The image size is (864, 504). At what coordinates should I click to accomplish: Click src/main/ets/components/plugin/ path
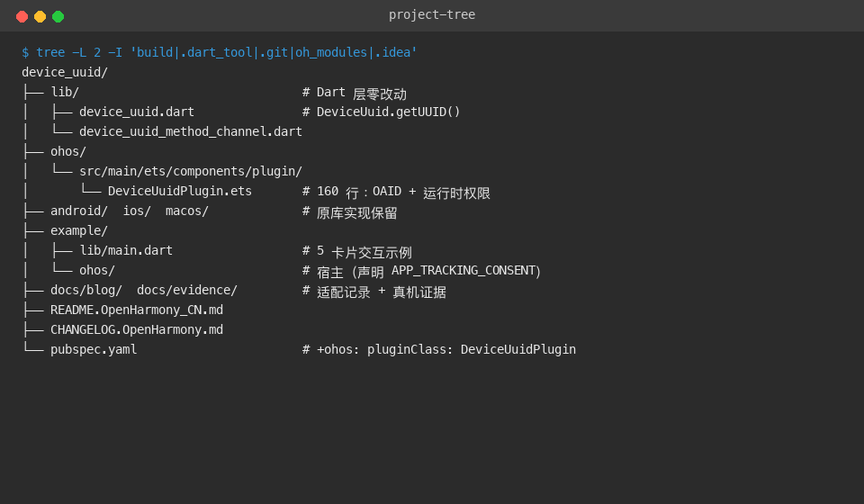coord(191,171)
